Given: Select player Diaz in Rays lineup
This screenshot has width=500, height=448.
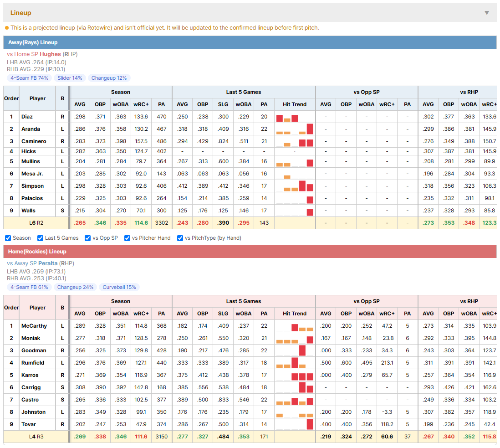Looking at the screenshot, I should pos(27,117).
